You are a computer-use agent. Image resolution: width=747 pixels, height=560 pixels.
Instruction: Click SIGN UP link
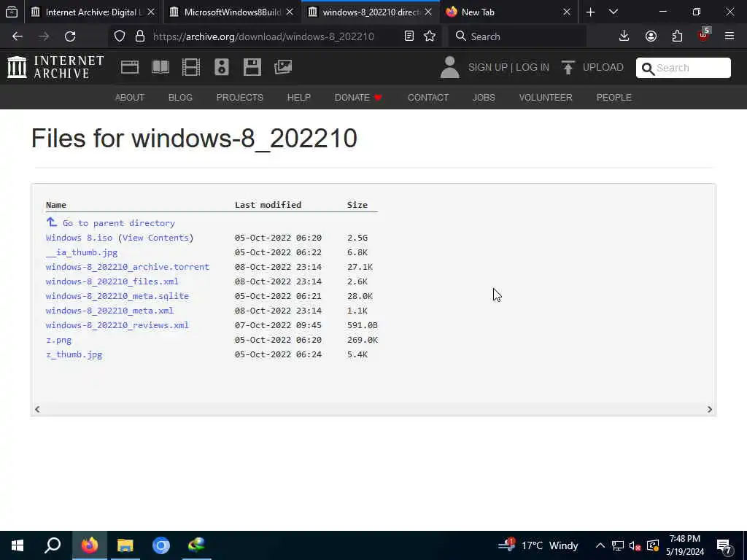click(x=488, y=67)
